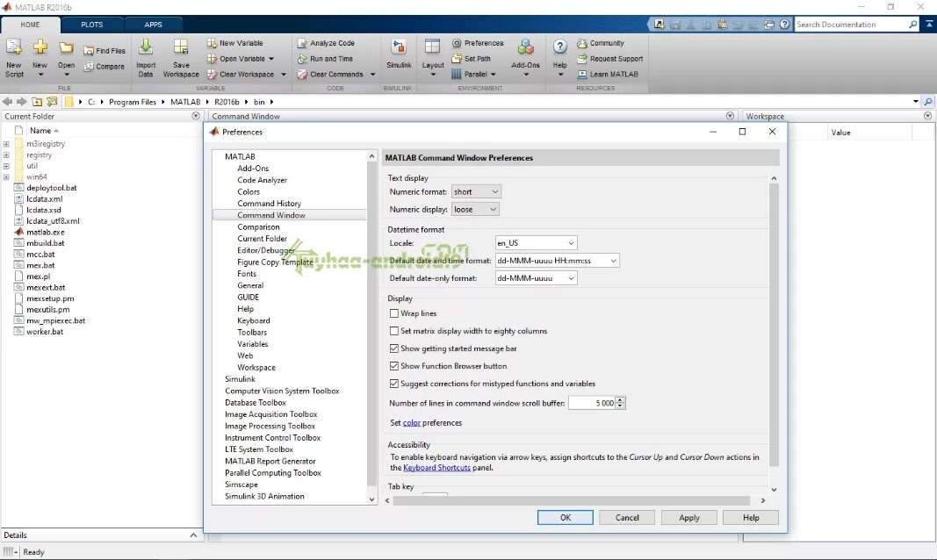The width and height of the screenshot is (937, 560).
Task: Launch Simulink from the toolstrip
Action: tap(399, 54)
